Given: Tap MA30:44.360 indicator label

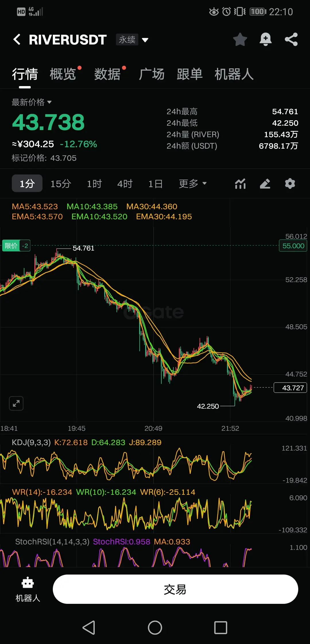Looking at the screenshot, I should click(152, 207).
